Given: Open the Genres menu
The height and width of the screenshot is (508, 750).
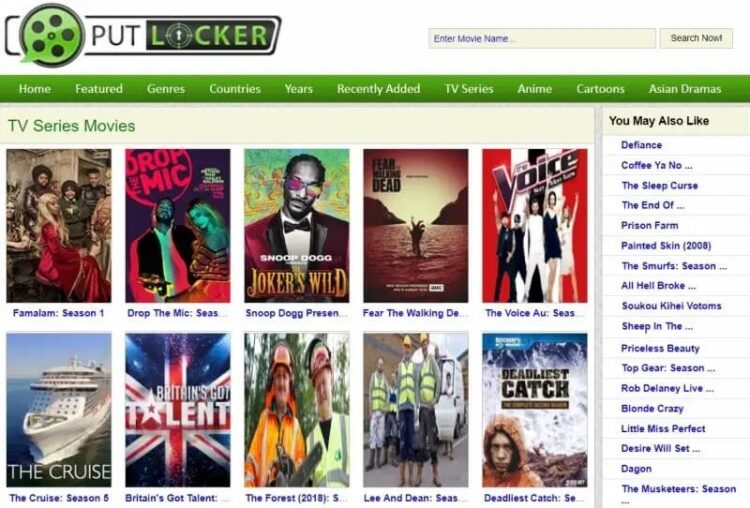Looking at the screenshot, I should click(165, 89).
